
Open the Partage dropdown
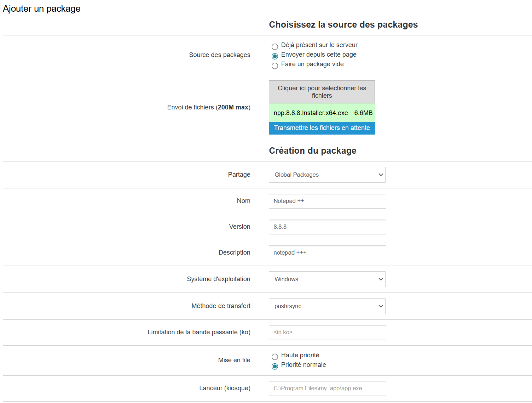tap(327, 175)
